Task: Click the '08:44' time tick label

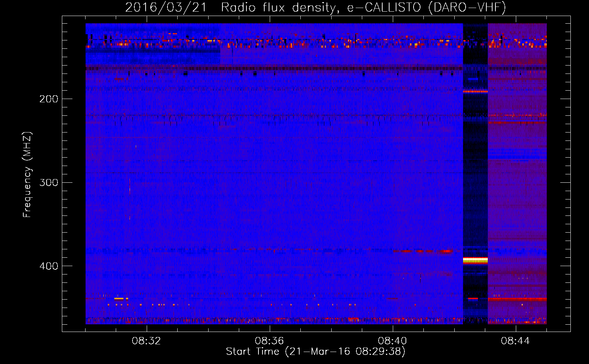Action: tap(515, 341)
